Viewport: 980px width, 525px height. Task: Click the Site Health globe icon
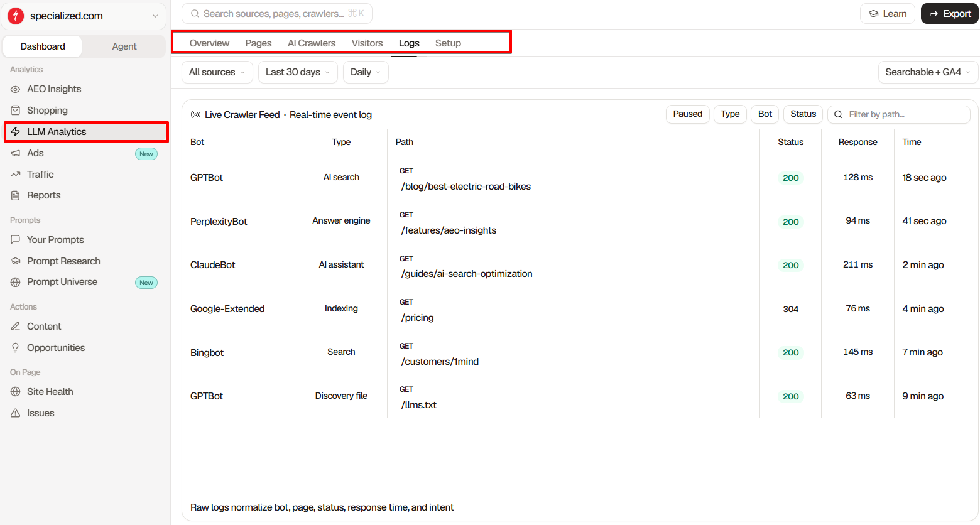pos(16,392)
